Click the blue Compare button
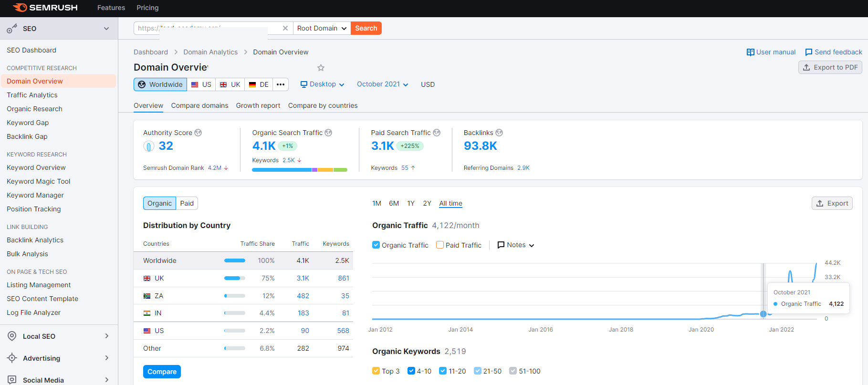868x385 pixels. click(x=162, y=372)
